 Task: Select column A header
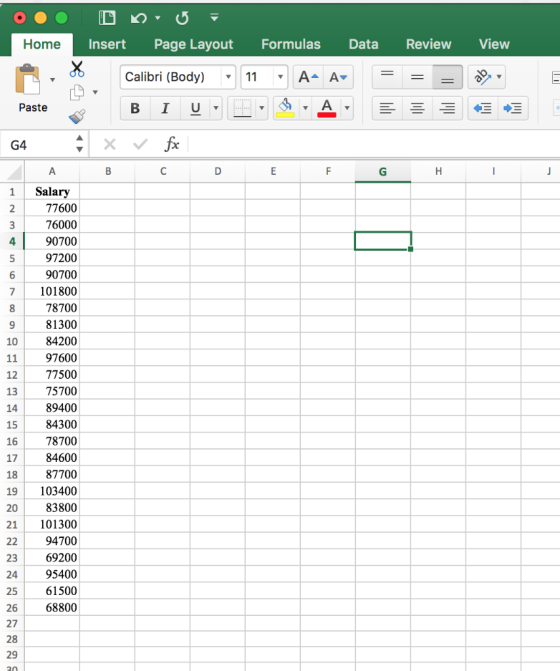52,172
